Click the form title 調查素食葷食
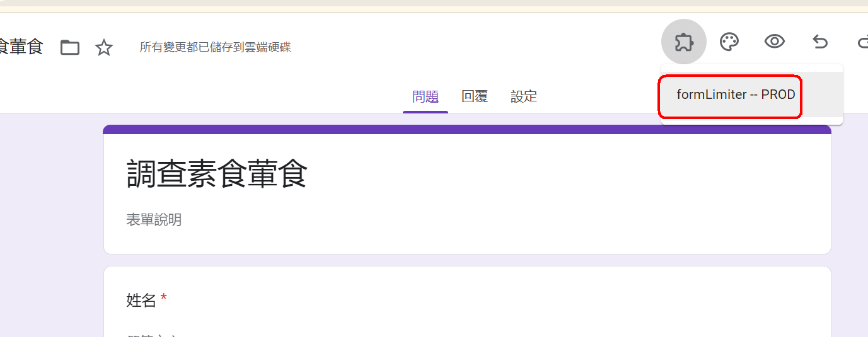This screenshot has width=868, height=337. [x=217, y=174]
